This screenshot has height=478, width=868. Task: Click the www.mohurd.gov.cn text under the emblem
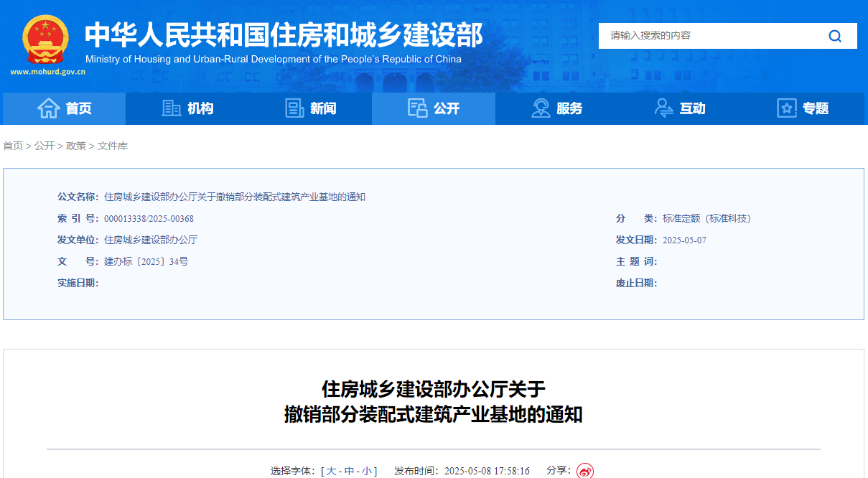(47, 72)
